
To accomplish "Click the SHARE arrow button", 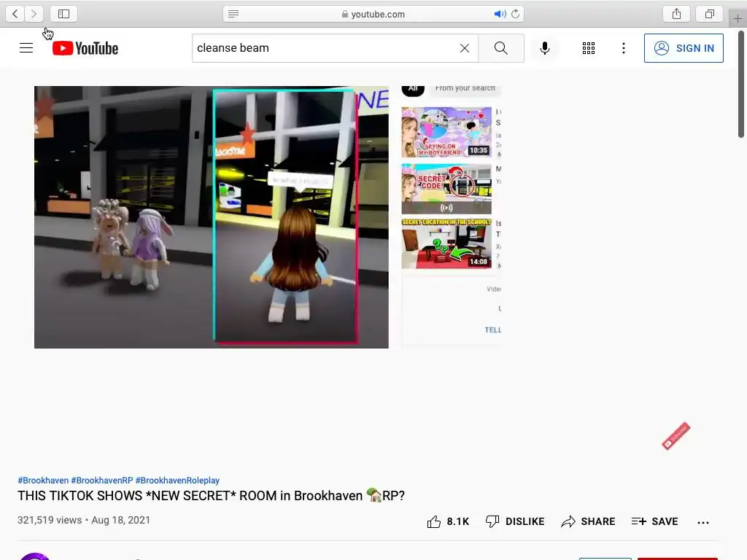I will [x=588, y=522].
